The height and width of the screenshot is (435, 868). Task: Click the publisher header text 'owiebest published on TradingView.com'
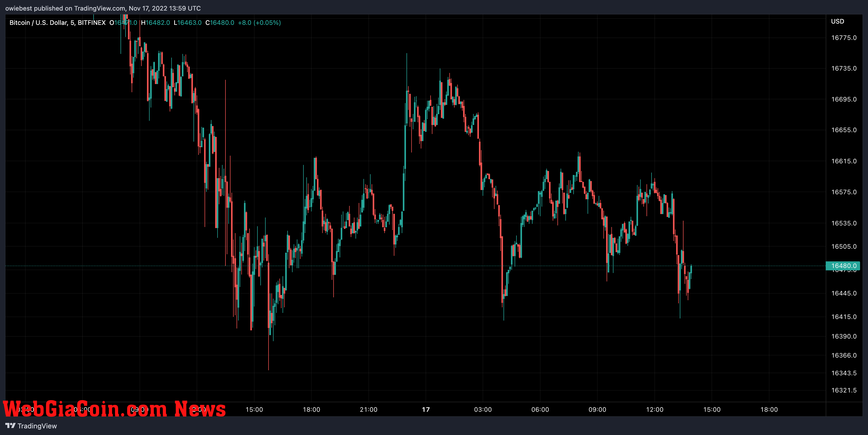pos(65,8)
